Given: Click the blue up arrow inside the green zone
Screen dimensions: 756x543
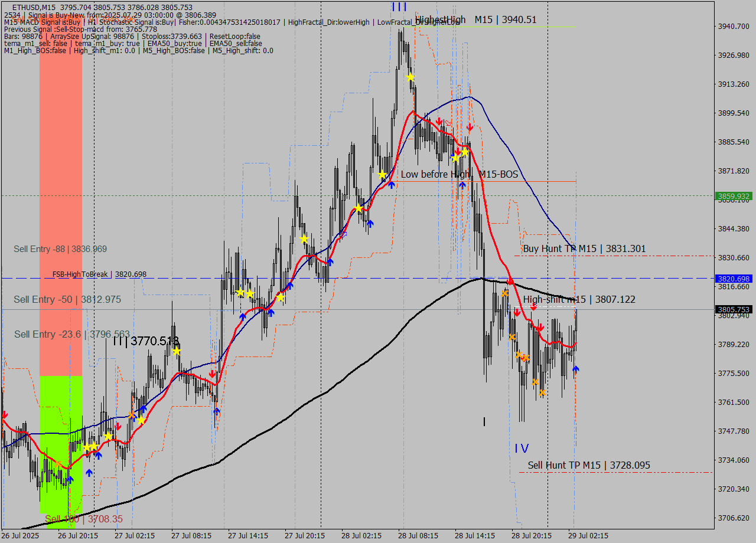Looking at the screenshot, I should tap(70, 479).
